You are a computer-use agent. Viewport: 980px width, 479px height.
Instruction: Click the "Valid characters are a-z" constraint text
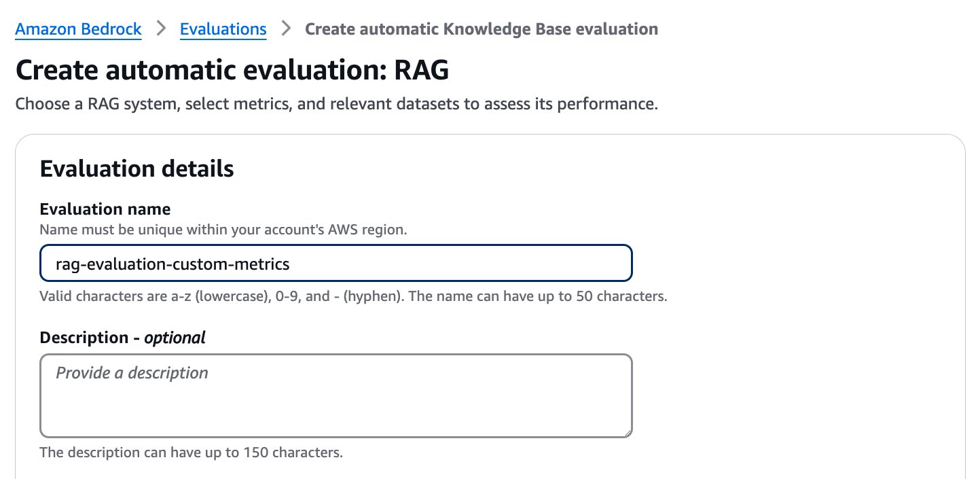[x=354, y=297]
